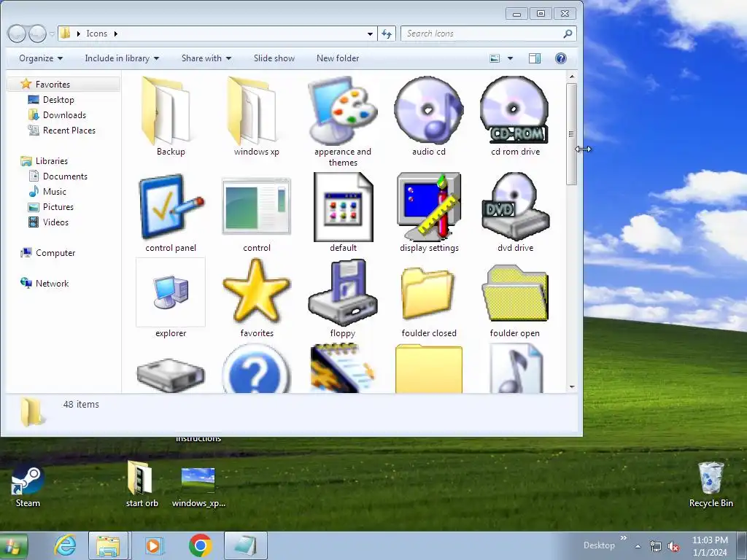Open the Backup folder
The height and width of the screenshot is (560, 747).
[171, 117]
